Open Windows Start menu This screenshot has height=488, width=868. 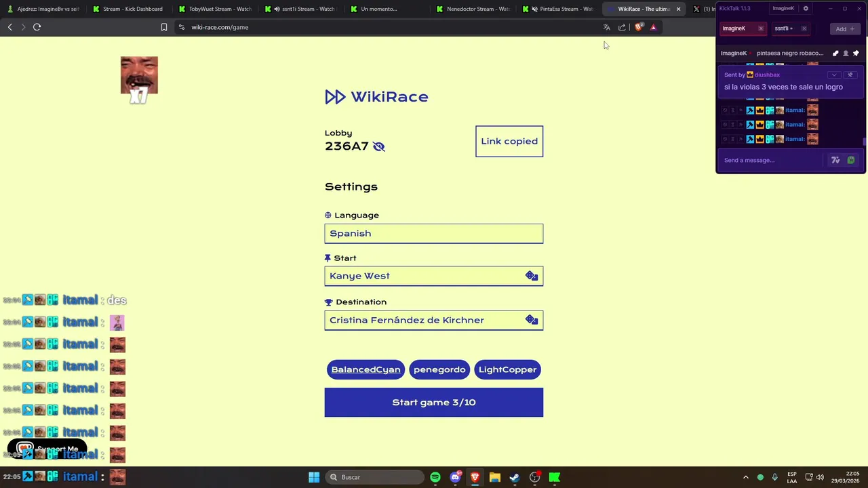(x=314, y=477)
